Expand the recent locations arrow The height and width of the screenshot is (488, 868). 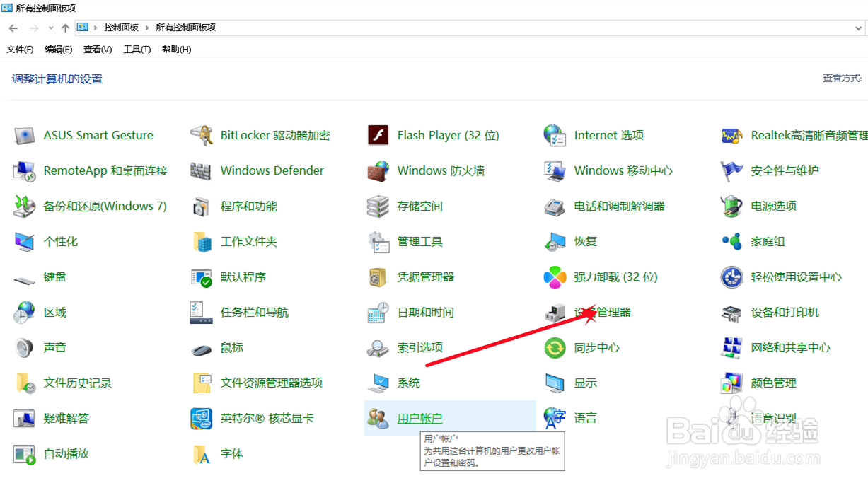coord(50,28)
